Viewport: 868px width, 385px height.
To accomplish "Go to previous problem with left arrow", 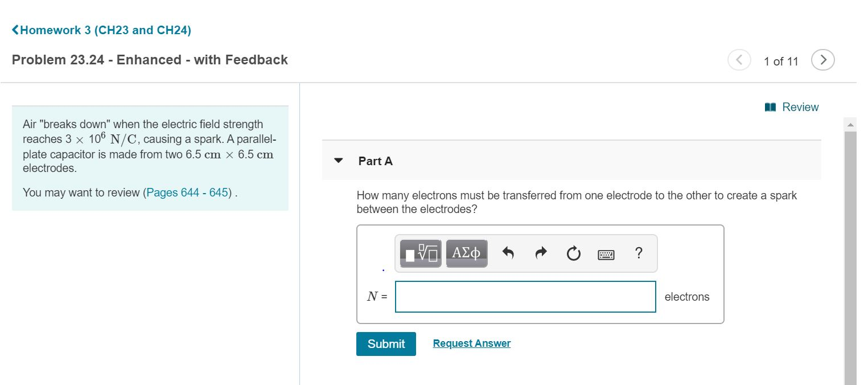I will [739, 59].
